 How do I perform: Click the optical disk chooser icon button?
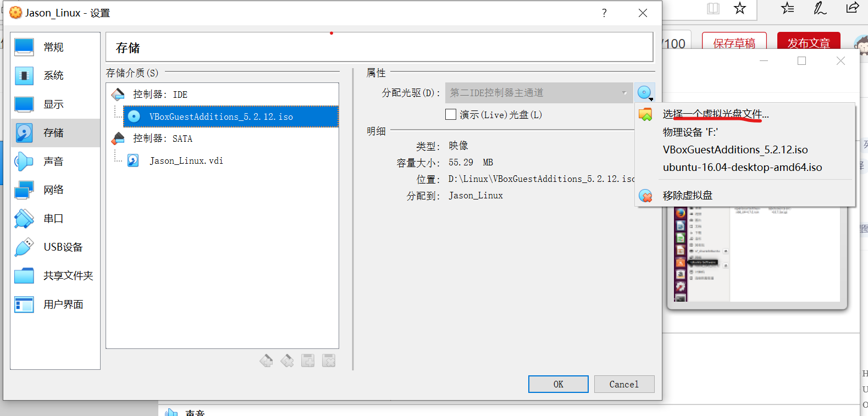[x=645, y=93]
